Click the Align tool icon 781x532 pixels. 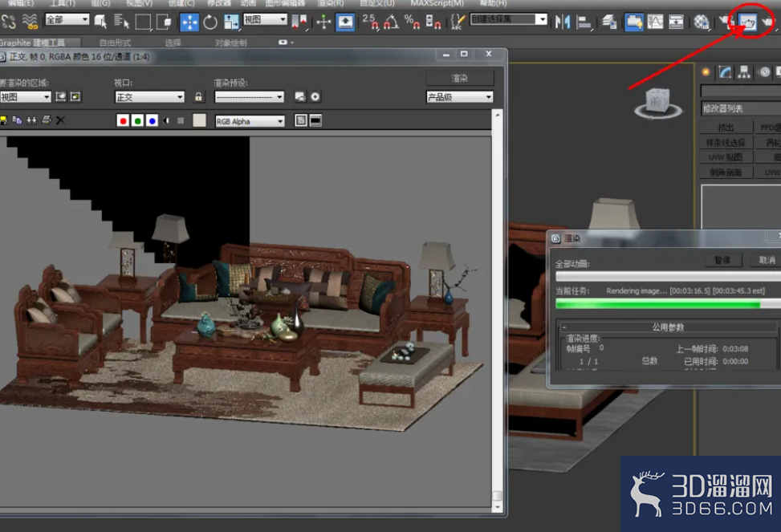(584, 22)
